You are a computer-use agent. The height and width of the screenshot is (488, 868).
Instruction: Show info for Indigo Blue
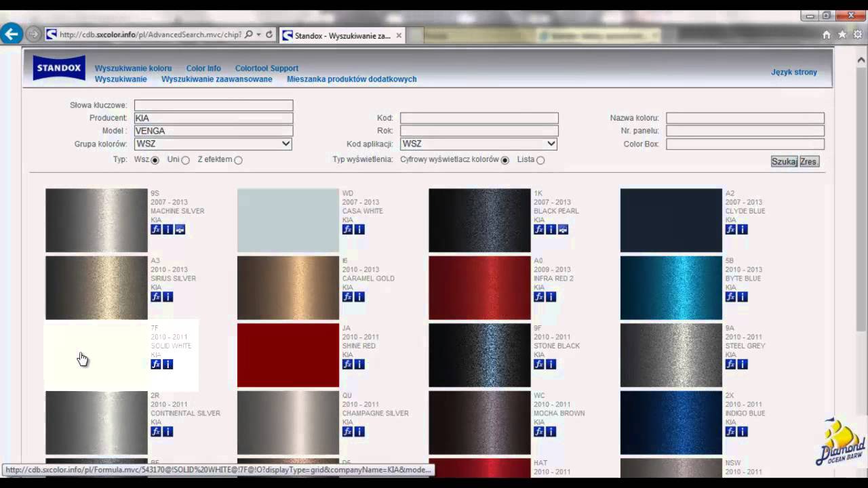click(x=743, y=432)
